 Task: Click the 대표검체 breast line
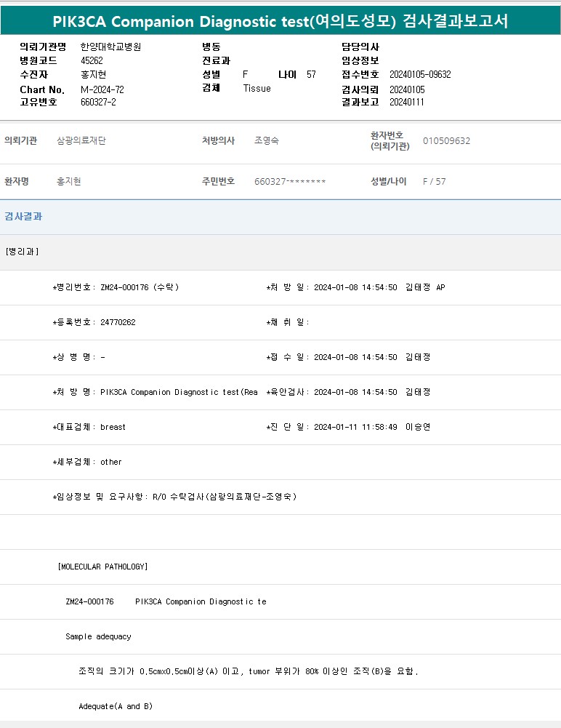[89, 427]
